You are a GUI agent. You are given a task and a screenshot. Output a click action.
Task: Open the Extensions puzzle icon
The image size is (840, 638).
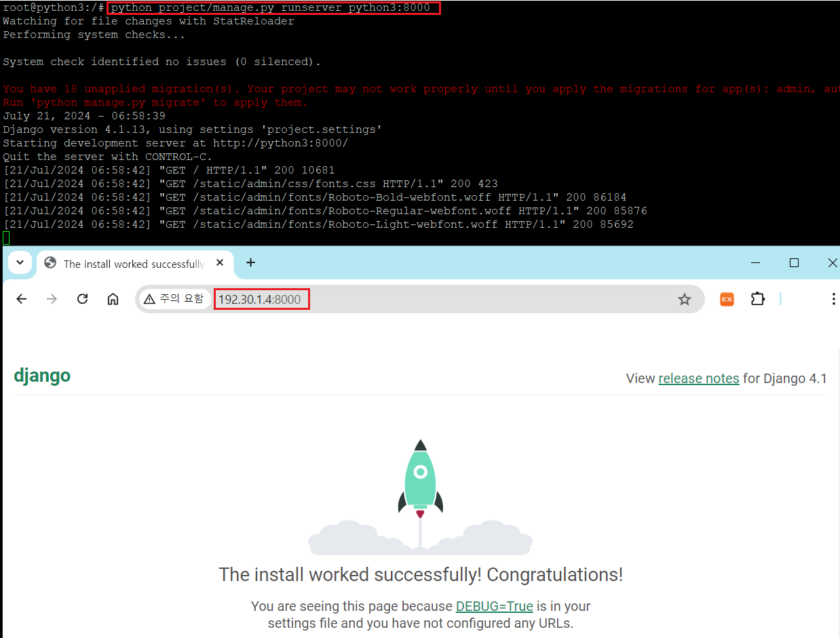(757, 299)
